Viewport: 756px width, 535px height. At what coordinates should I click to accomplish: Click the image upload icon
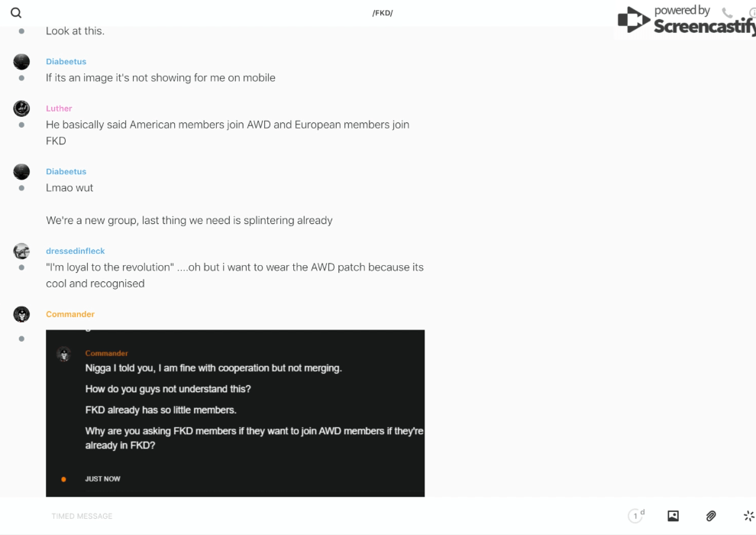pyautogui.click(x=673, y=516)
